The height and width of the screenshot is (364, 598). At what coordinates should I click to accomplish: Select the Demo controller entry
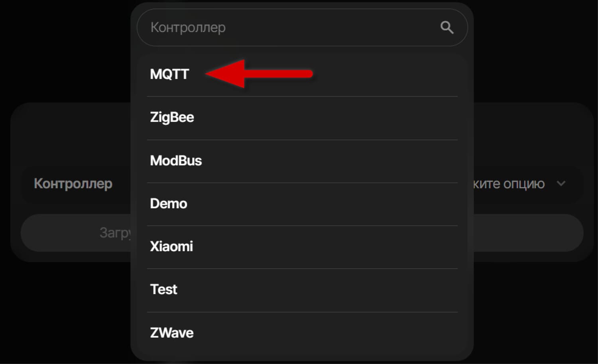pos(169,203)
